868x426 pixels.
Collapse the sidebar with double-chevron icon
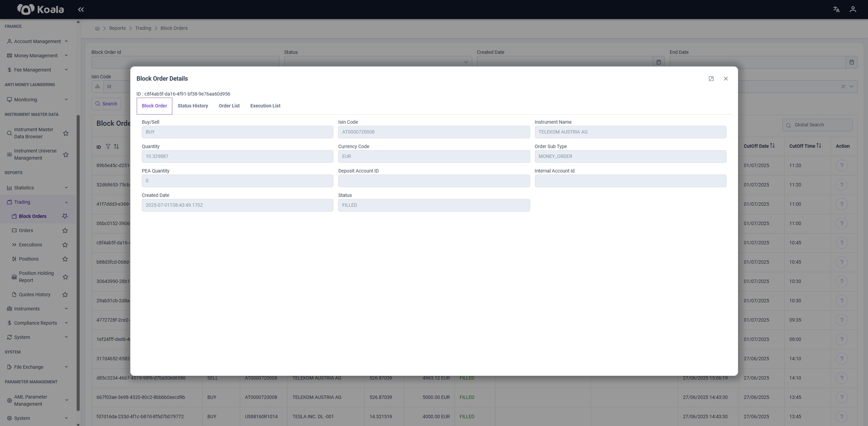(x=81, y=9)
